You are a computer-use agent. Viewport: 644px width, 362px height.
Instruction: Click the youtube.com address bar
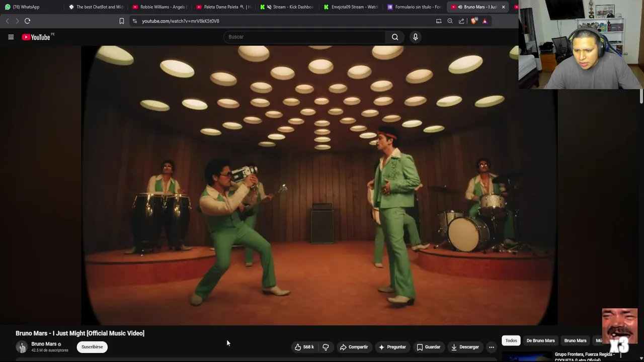click(282, 21)
